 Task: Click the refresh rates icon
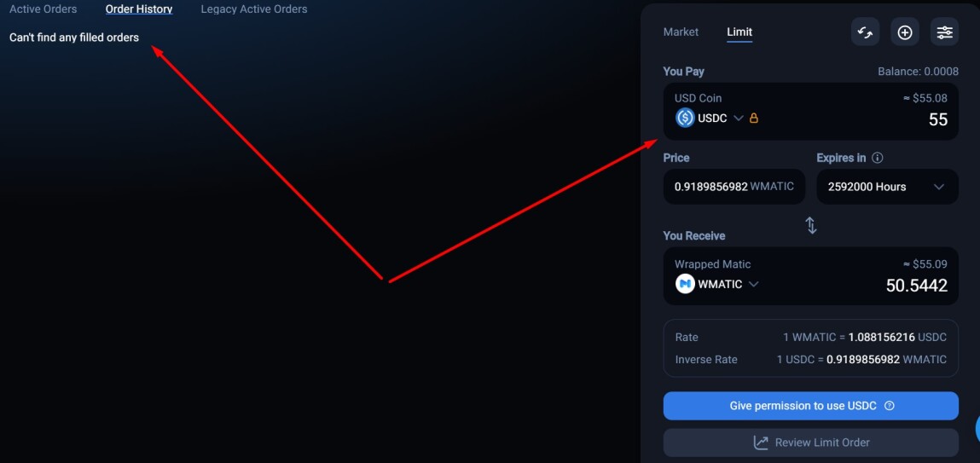(x=865, y=32)
